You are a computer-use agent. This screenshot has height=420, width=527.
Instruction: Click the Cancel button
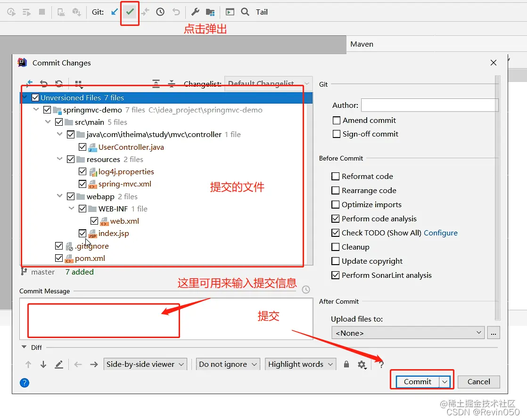pyautogui.click(x=478, y=382)
